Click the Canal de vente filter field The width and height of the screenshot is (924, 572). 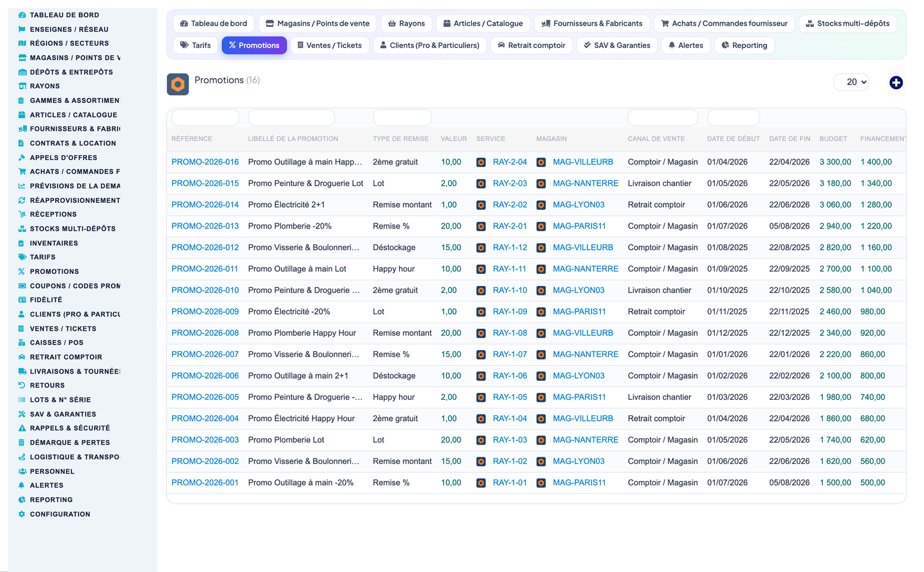coord(662,118)
